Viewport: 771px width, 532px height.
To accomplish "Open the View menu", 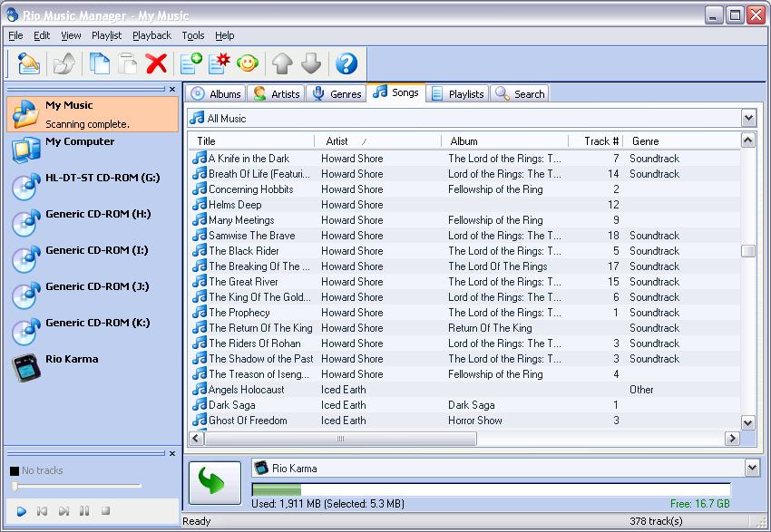I will click(x=71, y=35).
